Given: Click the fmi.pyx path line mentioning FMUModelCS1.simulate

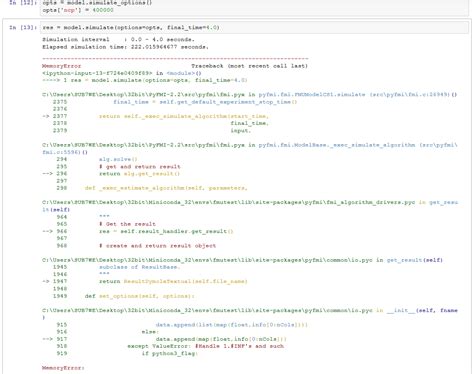Looking at the screenshot, I should pos(249,95).
